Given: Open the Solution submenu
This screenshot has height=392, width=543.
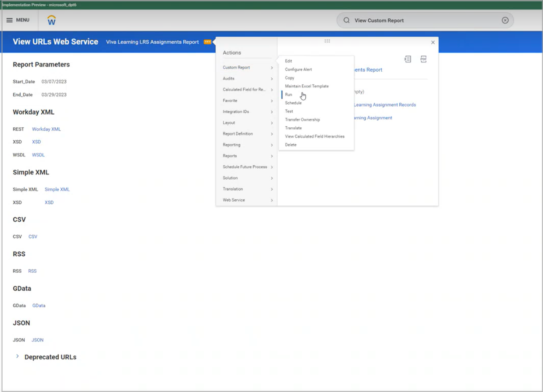Looking at the screenshot, I should click(x=248, y=178).
